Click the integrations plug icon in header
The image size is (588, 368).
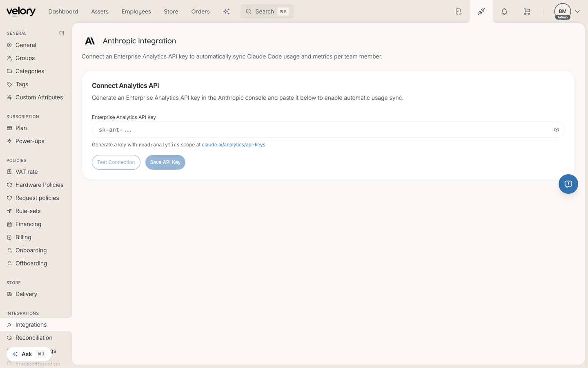[x=481, y=11]
